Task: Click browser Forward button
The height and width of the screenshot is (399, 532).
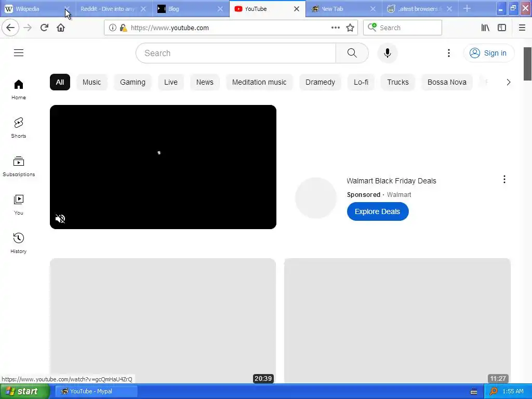Action: [x=28, y=28]
